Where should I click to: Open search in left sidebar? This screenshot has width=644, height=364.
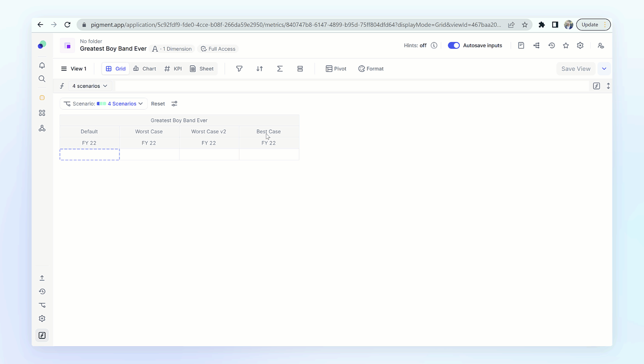tap(42, 79)
